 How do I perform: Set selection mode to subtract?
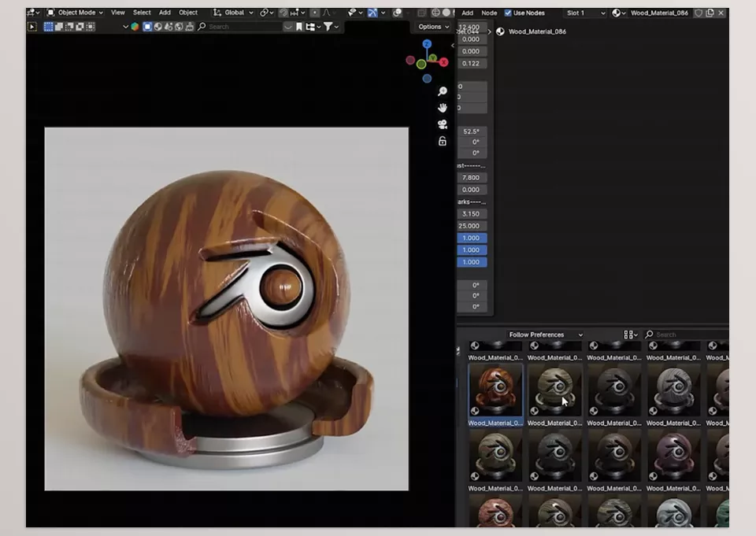point(69,27)
